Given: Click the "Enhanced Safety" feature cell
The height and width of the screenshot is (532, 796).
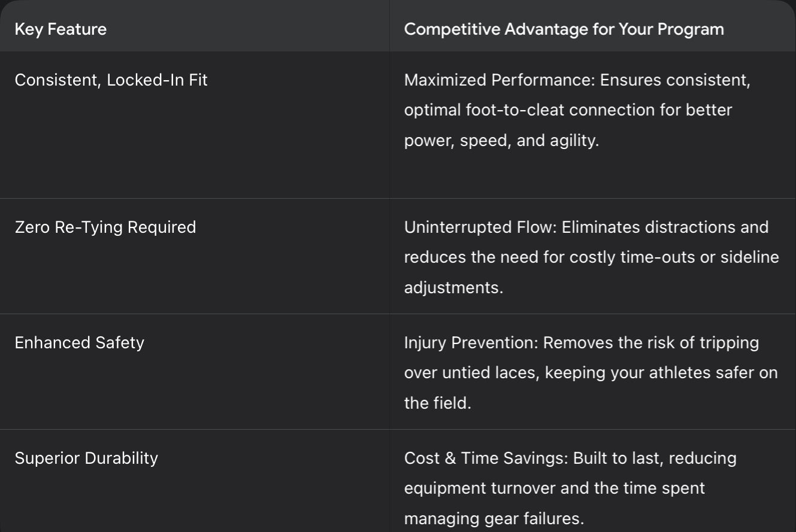Looking at the screenshot, I should point(79,343).
